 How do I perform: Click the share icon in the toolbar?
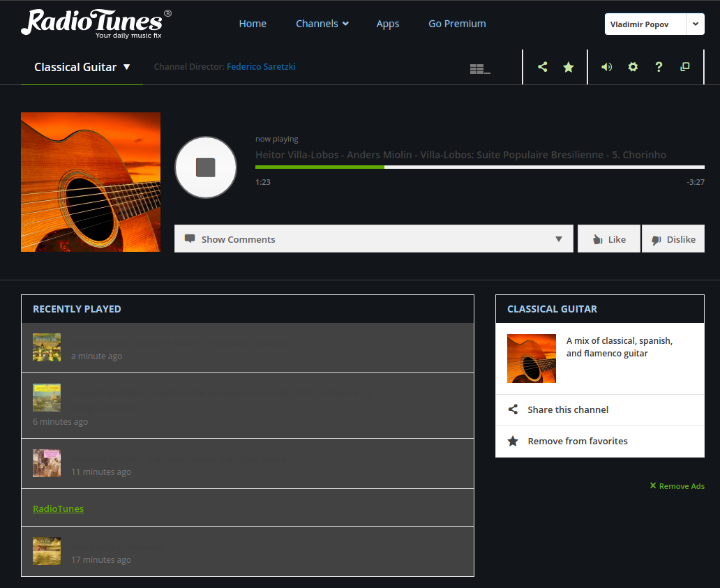[542, 67]
